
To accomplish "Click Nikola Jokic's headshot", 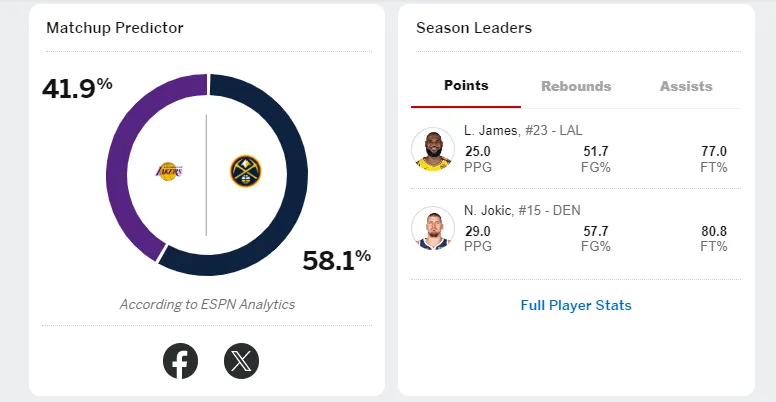I will coord(433,228).
